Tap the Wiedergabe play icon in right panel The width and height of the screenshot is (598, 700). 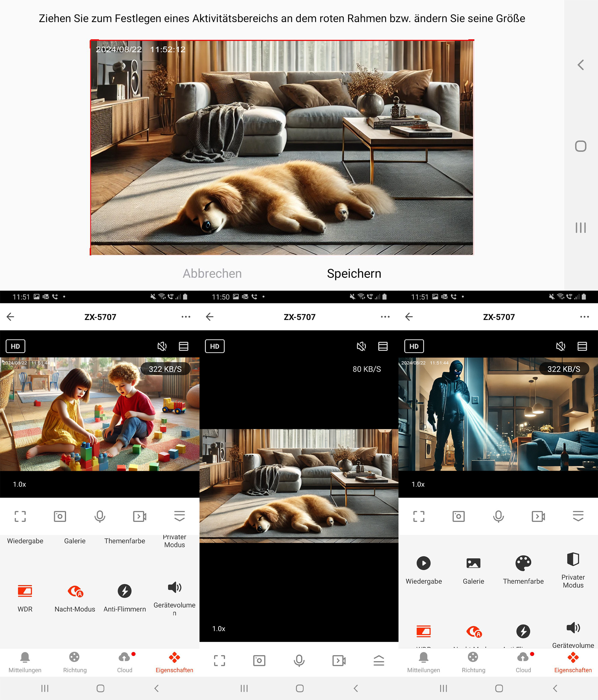click(x=423, y=563)
